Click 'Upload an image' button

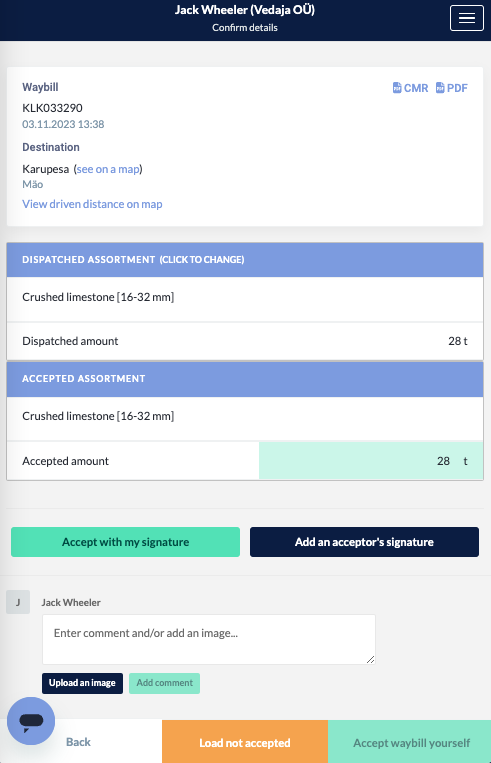(82, 683)
